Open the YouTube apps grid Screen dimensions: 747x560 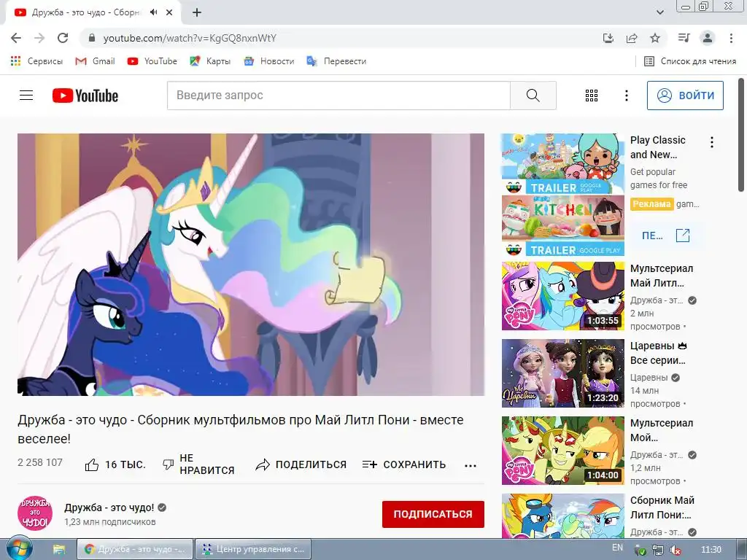click(x=591, y=96)
